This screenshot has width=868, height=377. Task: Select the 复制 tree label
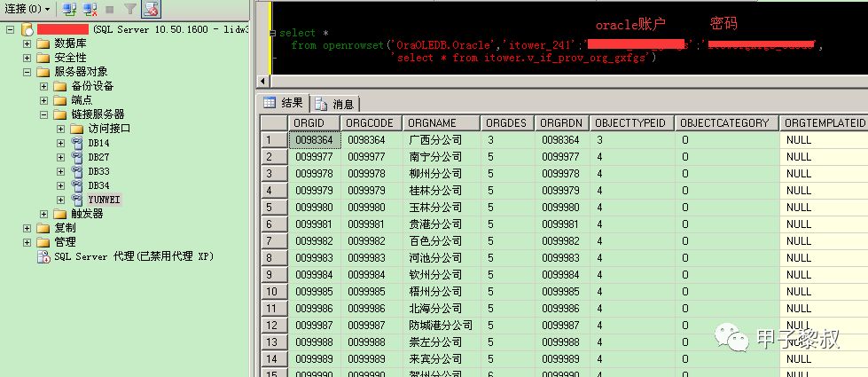(x=65, y=228)
